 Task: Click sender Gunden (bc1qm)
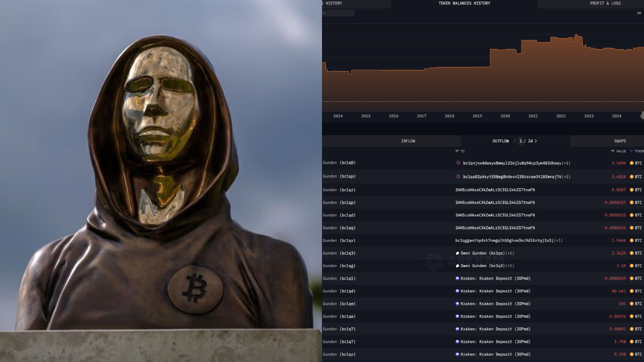point(339,304)
